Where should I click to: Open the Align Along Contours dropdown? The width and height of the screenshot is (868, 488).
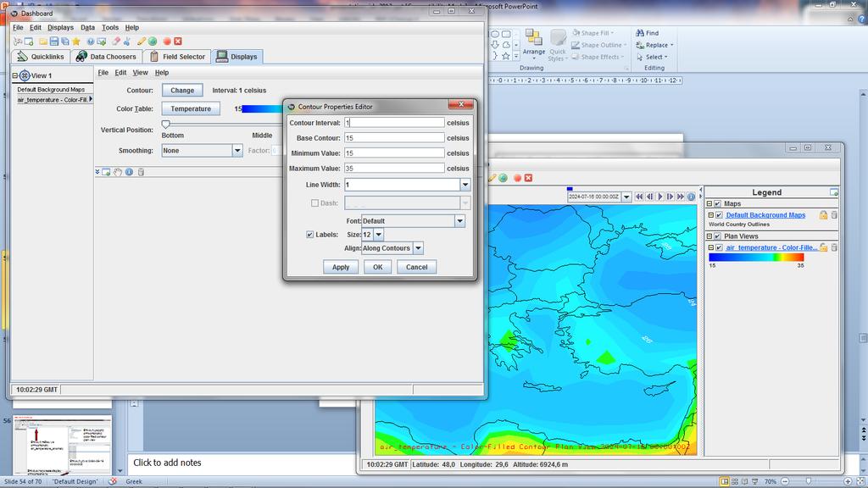419,248
